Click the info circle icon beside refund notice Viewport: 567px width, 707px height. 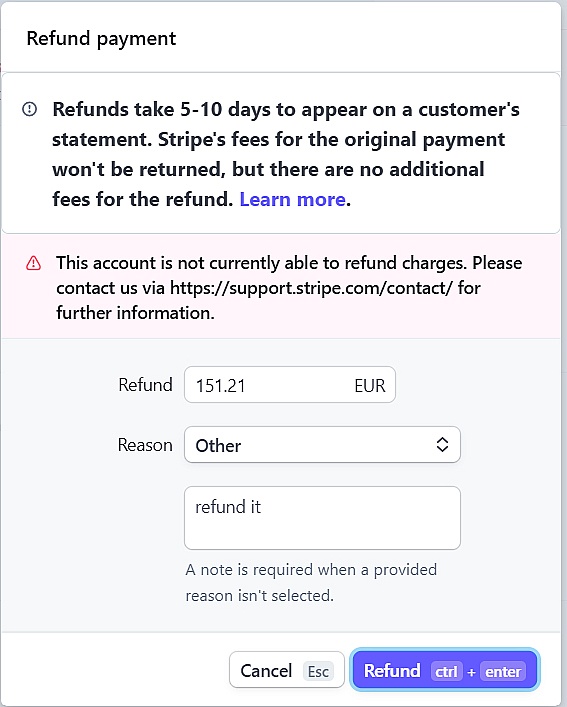(x=30, y=109)
